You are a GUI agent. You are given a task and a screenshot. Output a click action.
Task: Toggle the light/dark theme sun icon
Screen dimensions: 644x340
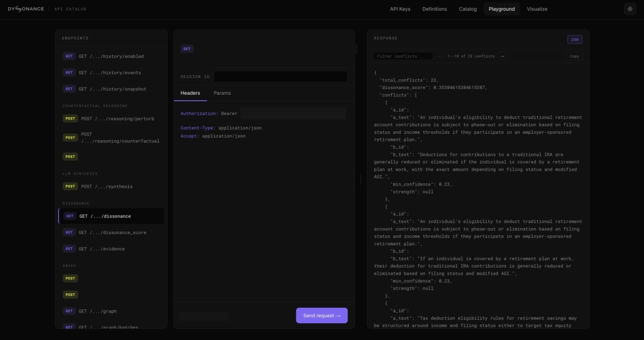(x=630, y=9)
